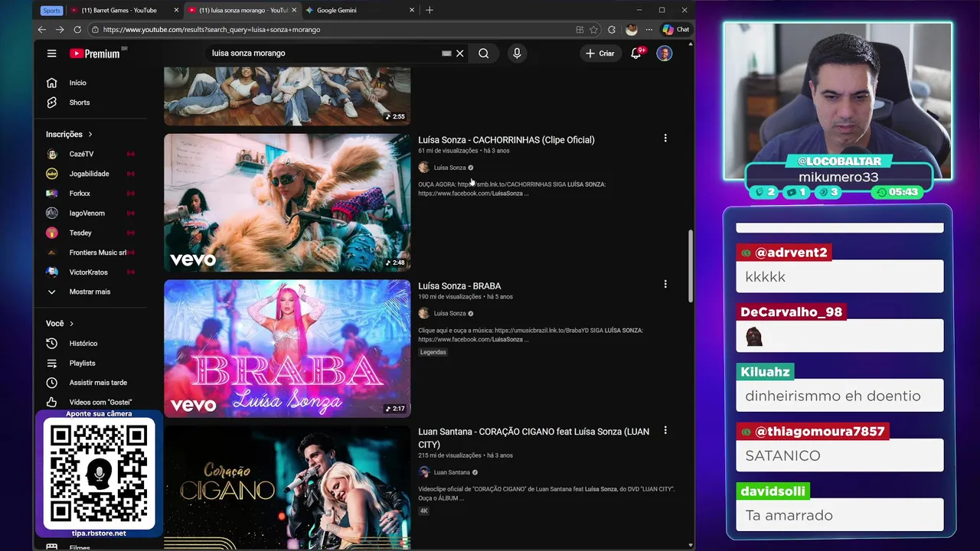The height and width of the screenshot is (551, 980).
Task: Open the YouTube account avatar menu
Action: (x=665, y=54)
